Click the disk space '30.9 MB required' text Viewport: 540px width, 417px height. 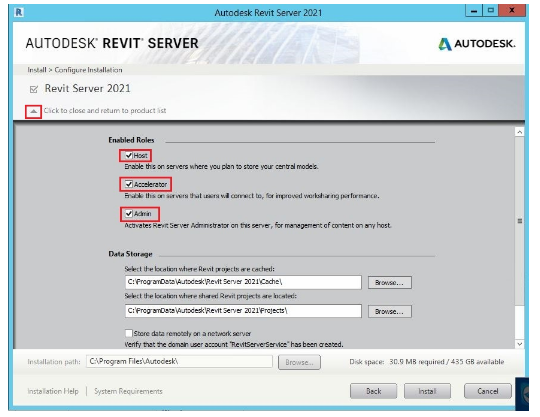(x=417, y=362)
